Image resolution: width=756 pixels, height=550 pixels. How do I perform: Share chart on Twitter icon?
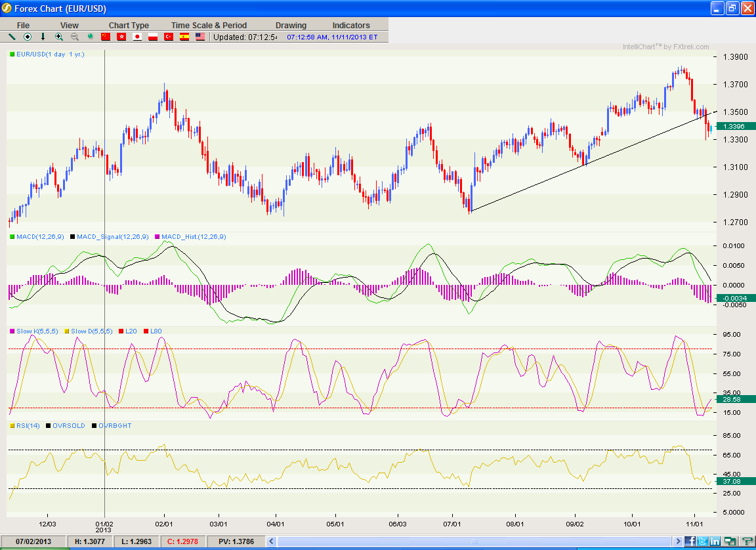(703, 541)
